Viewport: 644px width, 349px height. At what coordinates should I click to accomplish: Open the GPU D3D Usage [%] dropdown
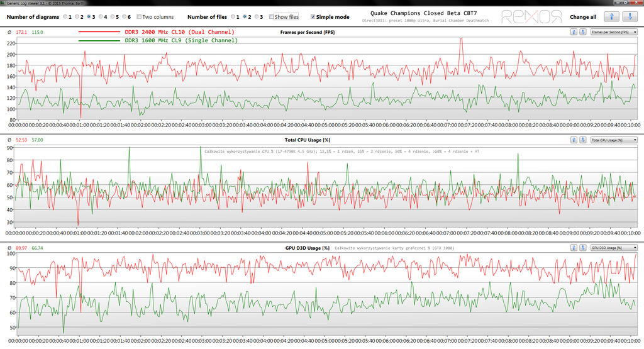coord(614,248)
